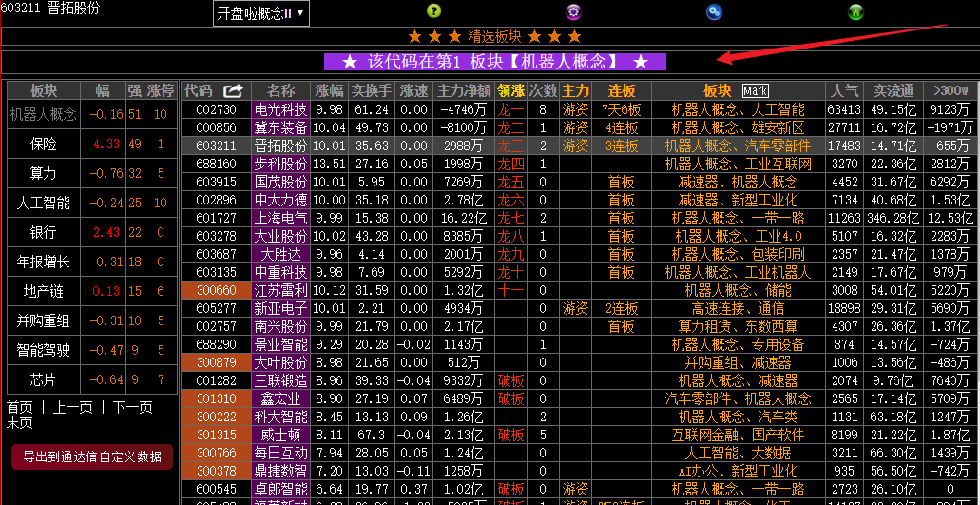This screenshot has width=980, height=505.
Task: Click orange stock code 300660
Action: tap(217, 291)
